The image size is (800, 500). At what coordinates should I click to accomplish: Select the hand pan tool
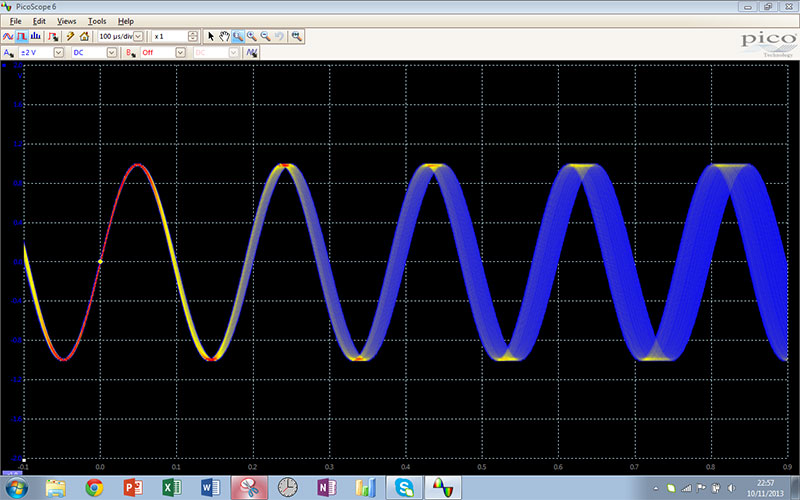224,36
